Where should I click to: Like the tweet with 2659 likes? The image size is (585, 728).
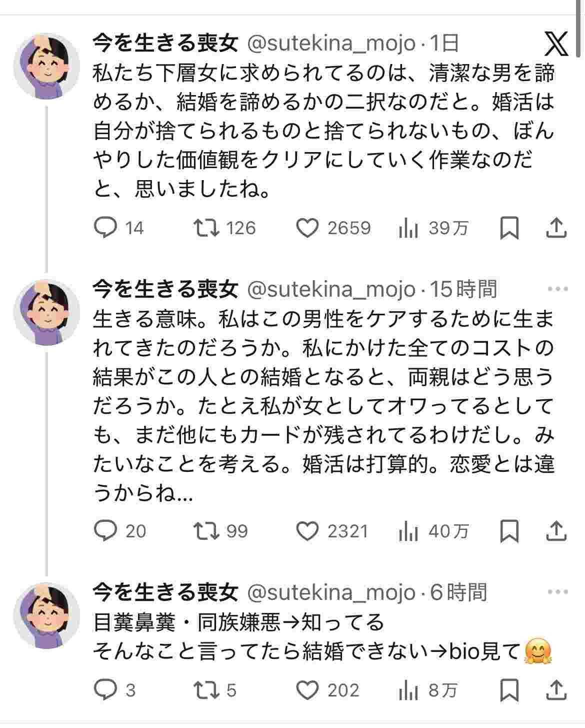307,228
